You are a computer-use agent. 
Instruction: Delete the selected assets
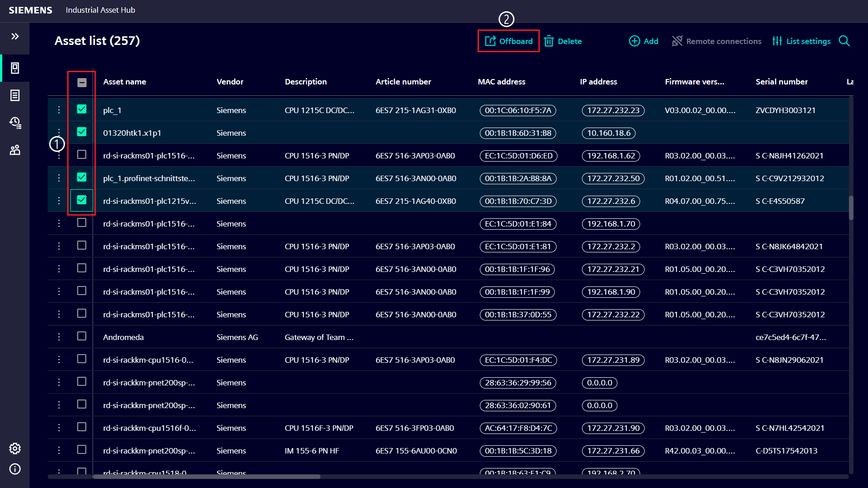coord(563,41)
